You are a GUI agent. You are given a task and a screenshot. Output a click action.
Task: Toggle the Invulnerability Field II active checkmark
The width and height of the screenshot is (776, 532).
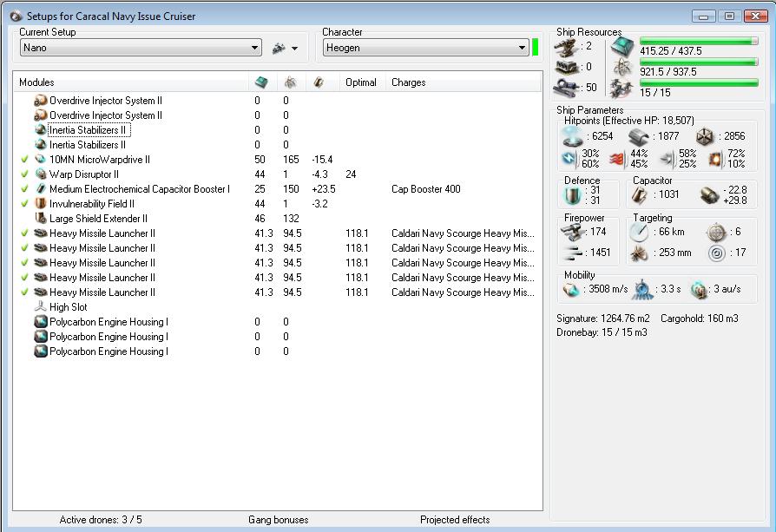point(24,204)
